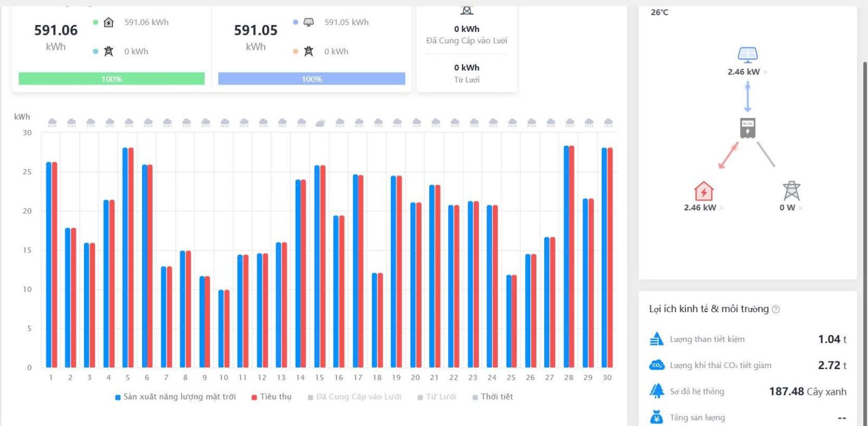
Task: Select the inverter icon in flow diagram
Action: tap(748, 128)
